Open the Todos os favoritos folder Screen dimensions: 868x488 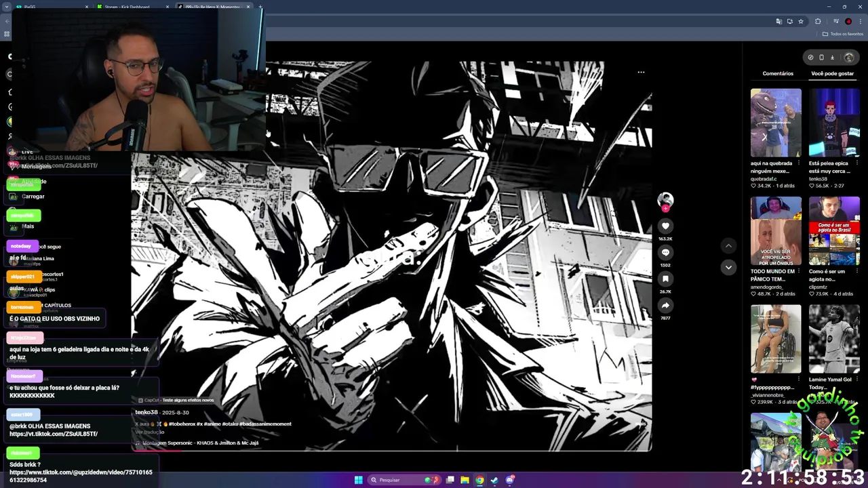(843, 34)
